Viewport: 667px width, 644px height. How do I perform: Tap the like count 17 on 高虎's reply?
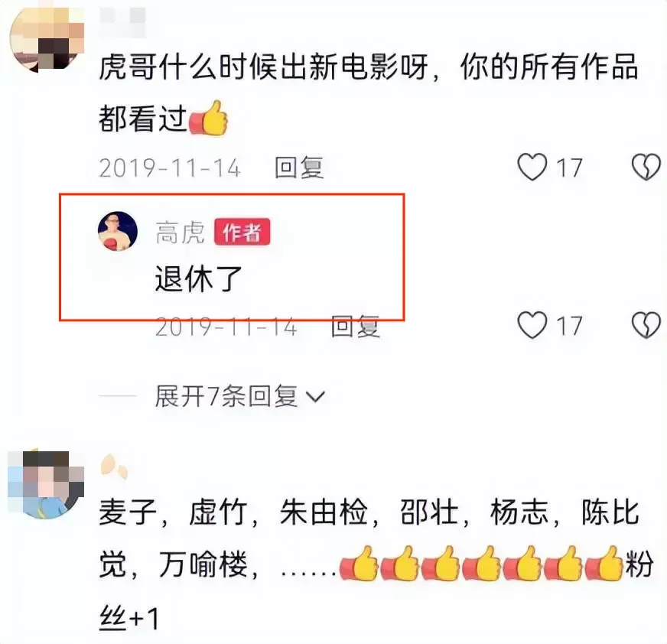[569, 327]
